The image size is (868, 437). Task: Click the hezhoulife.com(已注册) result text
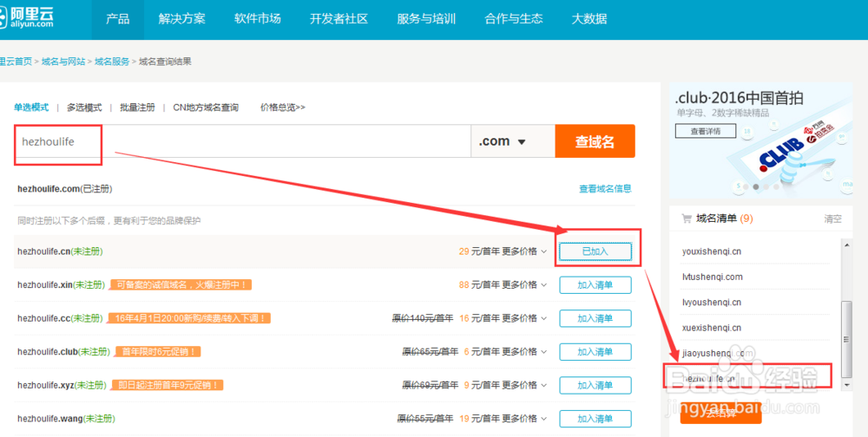pos(65,189)
